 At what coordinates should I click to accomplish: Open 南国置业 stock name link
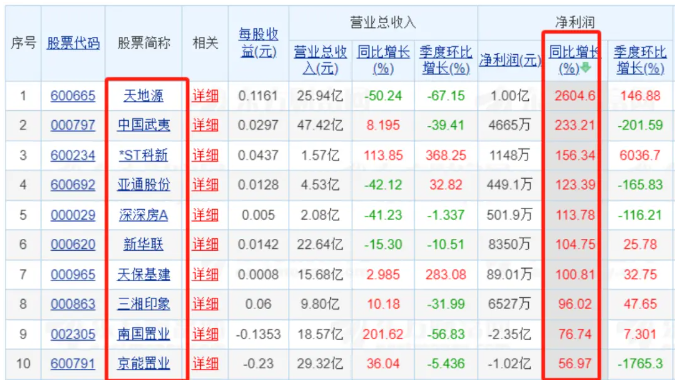[x=143, y=334]
